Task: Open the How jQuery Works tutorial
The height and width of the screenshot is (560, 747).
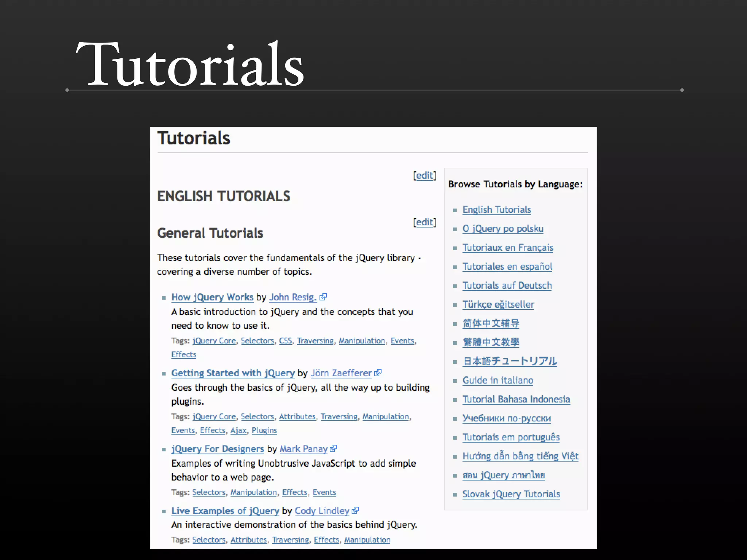Action: pos(212,297)
